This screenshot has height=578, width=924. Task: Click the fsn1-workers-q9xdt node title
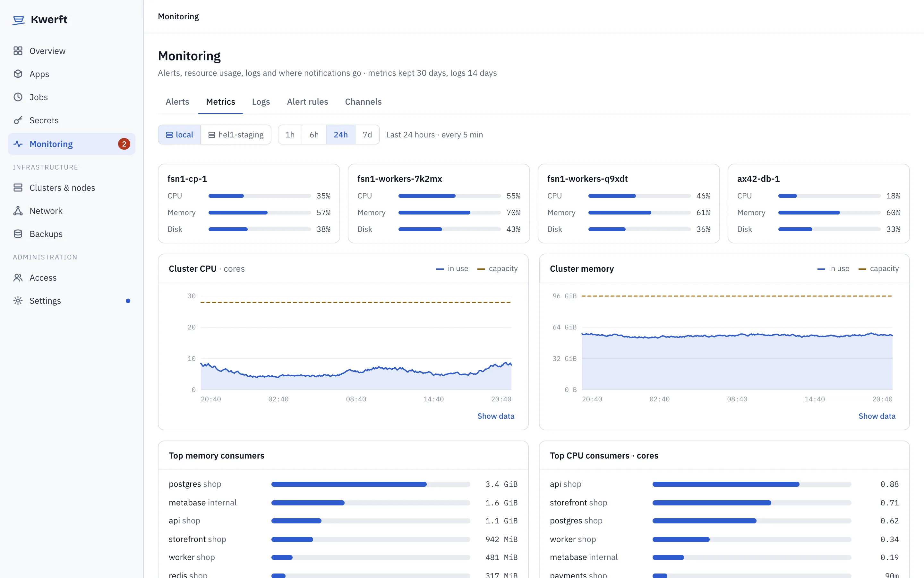587,179
